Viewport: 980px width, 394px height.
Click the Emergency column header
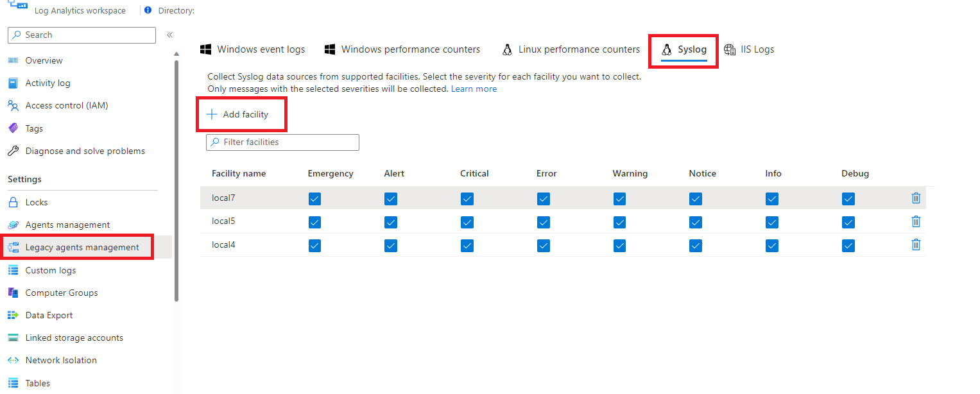(x=331, y=173)
